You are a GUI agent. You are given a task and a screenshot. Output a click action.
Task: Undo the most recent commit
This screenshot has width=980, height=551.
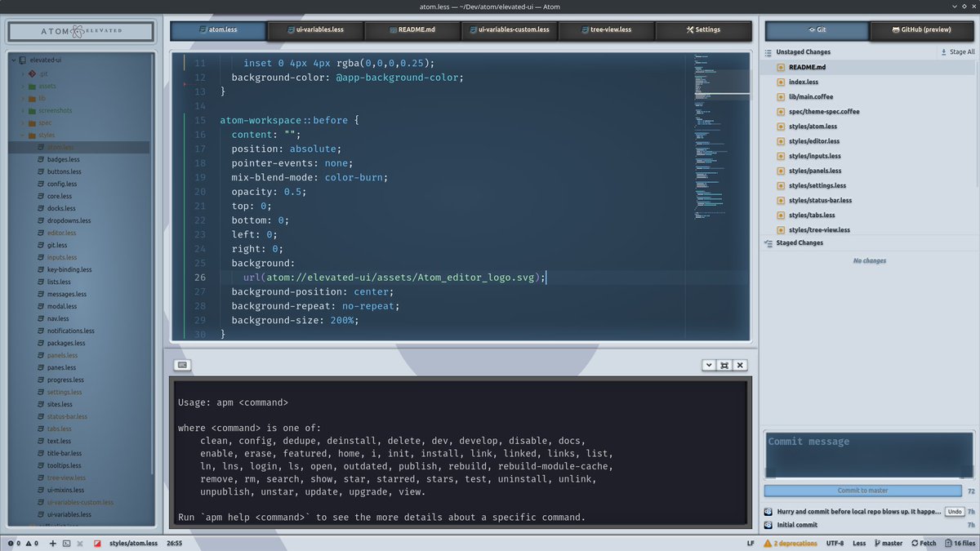pyautogui.click(x=954, y=512)
